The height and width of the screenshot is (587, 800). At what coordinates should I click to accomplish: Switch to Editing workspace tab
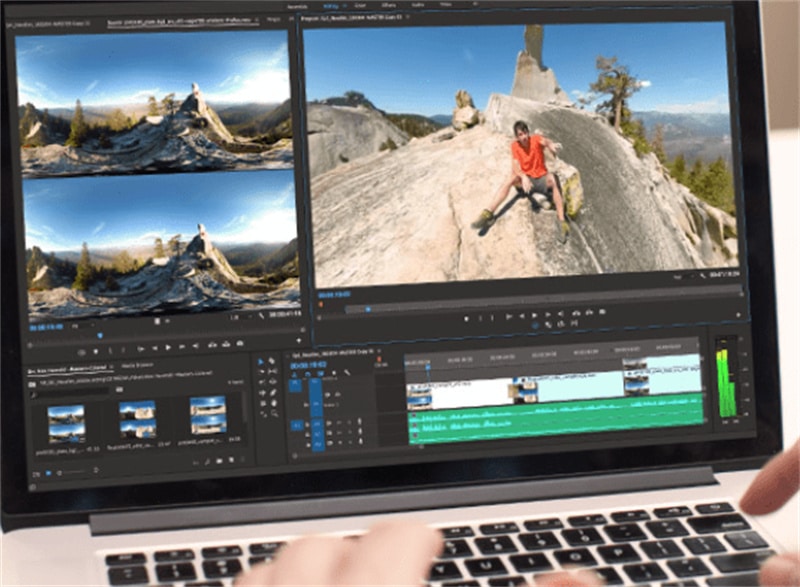331,6
